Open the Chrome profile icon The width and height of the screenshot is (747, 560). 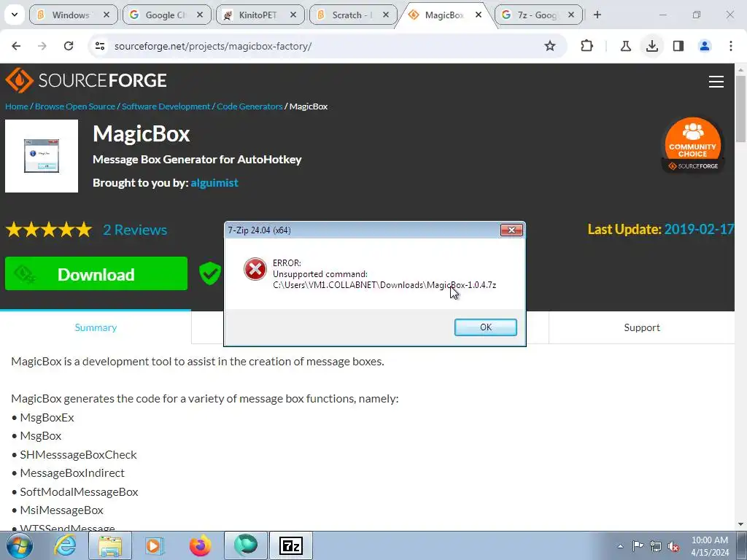(x=705, y=46)
